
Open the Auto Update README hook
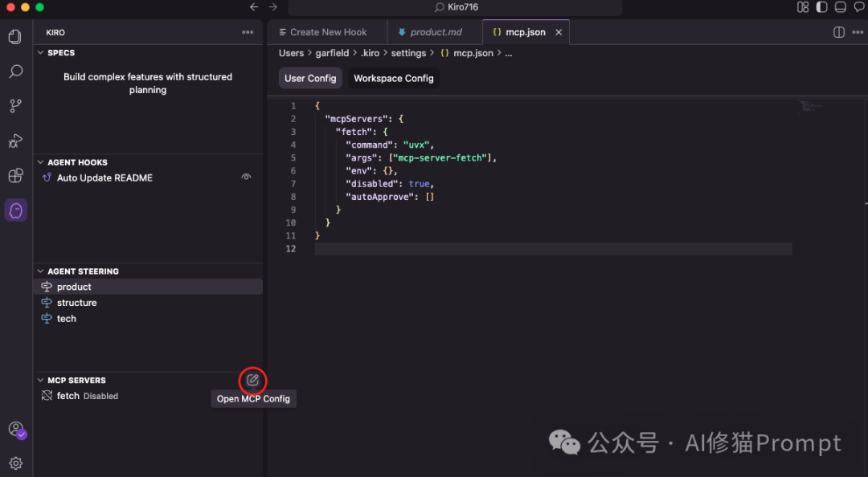click(x=148, y=177)
